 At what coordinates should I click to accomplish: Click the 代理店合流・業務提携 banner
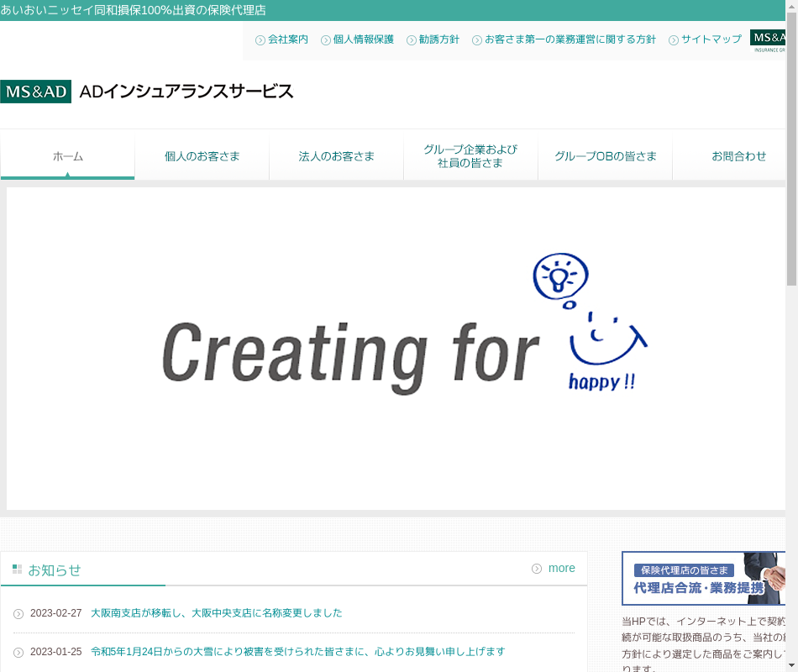(703, 578)
